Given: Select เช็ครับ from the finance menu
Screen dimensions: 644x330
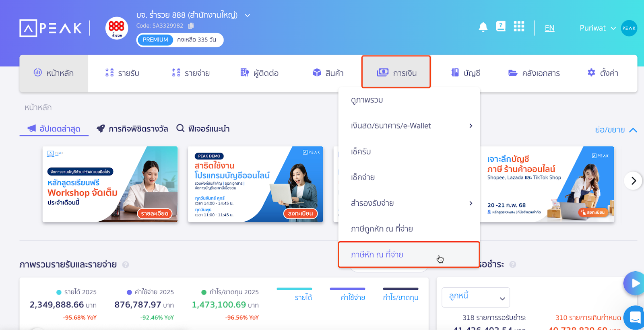Looking at the screenshot, I should (x=409, y=152).
